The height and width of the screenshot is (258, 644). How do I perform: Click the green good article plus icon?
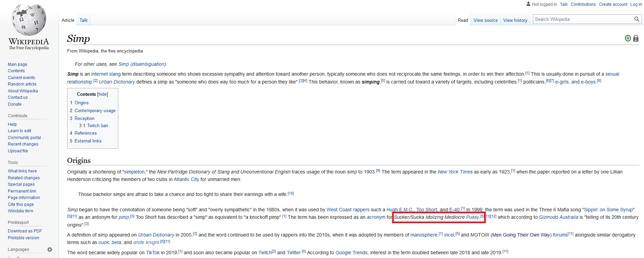pyautogui.click(x=628, y=38)
